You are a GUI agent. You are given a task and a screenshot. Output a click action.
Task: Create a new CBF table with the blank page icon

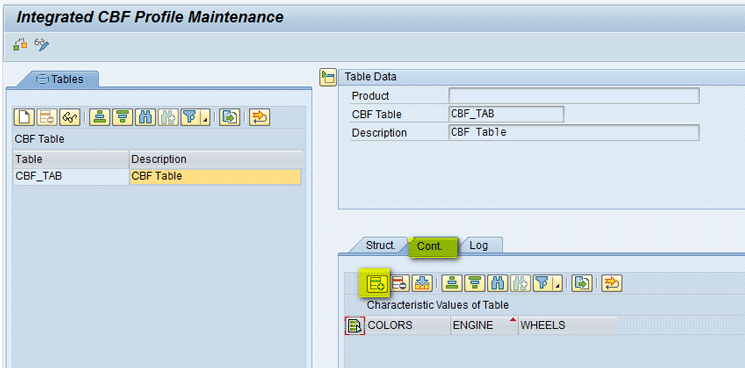click(24, 117)
